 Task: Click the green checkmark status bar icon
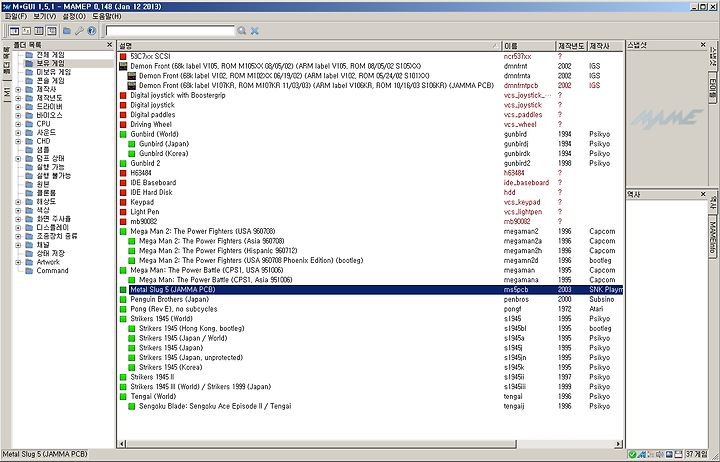point(632,455)
